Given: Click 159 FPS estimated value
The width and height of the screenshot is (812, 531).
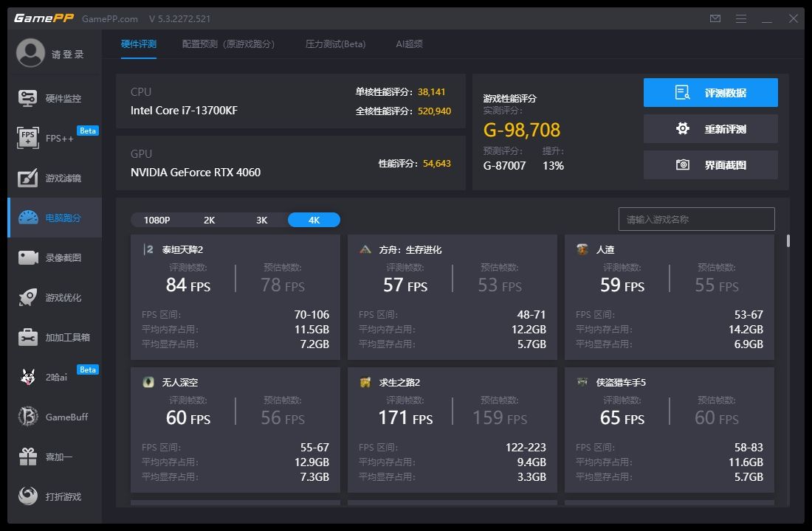Looking at the screenshot, I should 500,417.
